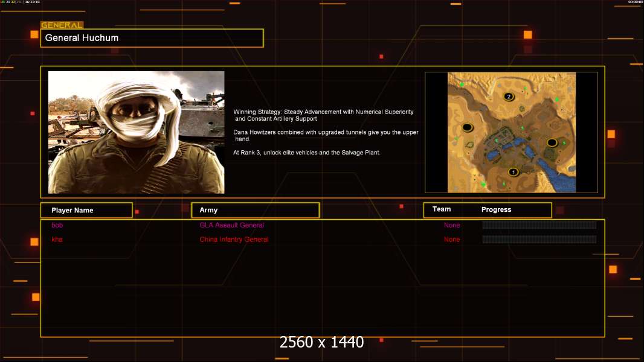Click the General Huchum name field
The image size is (644, 362).
(x=152, y=38)
